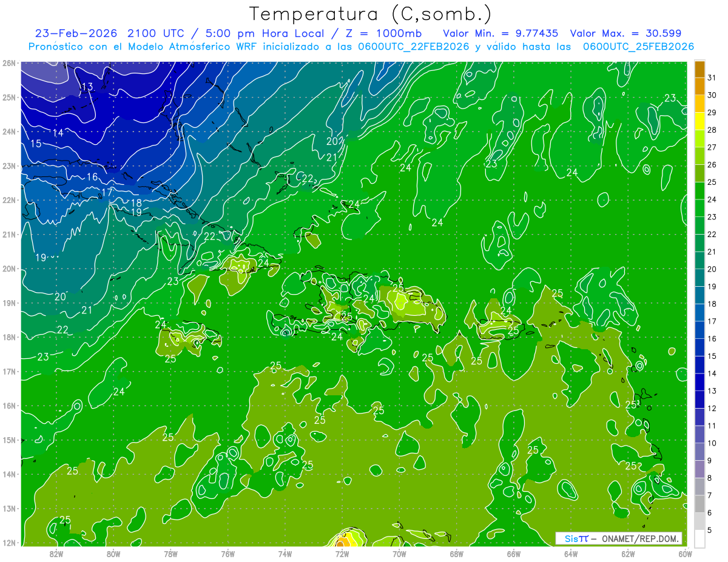Click the "15N" latitude axis label
Screen dimensions: 728x562
(8, 440)
